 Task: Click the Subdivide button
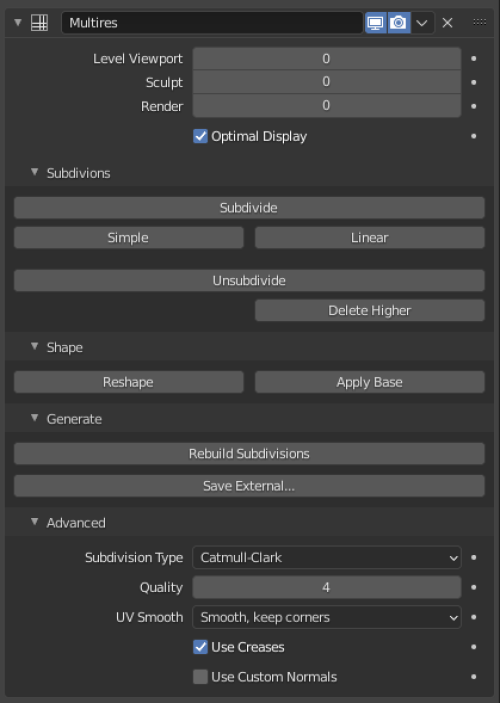tap(249, 208)
